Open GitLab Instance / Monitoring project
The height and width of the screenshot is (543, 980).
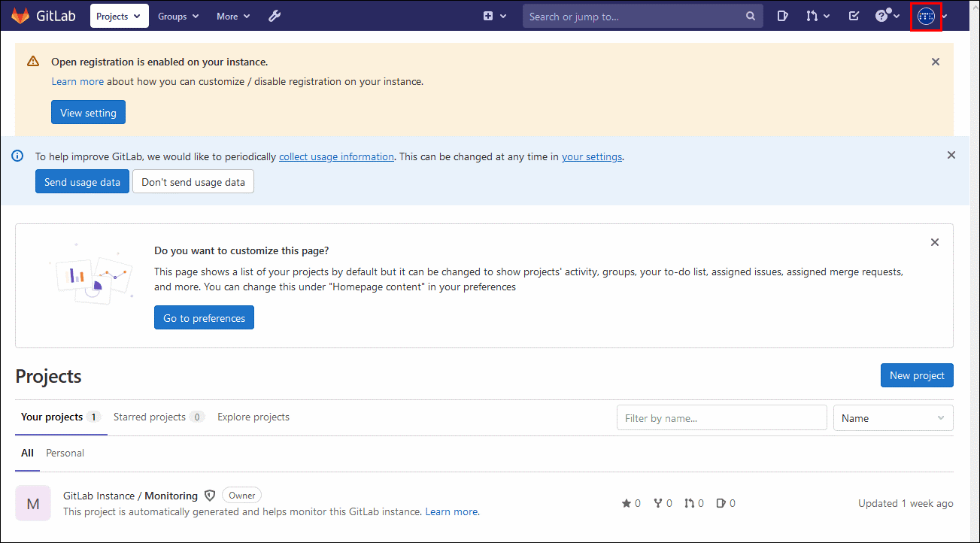coord(130,496)
